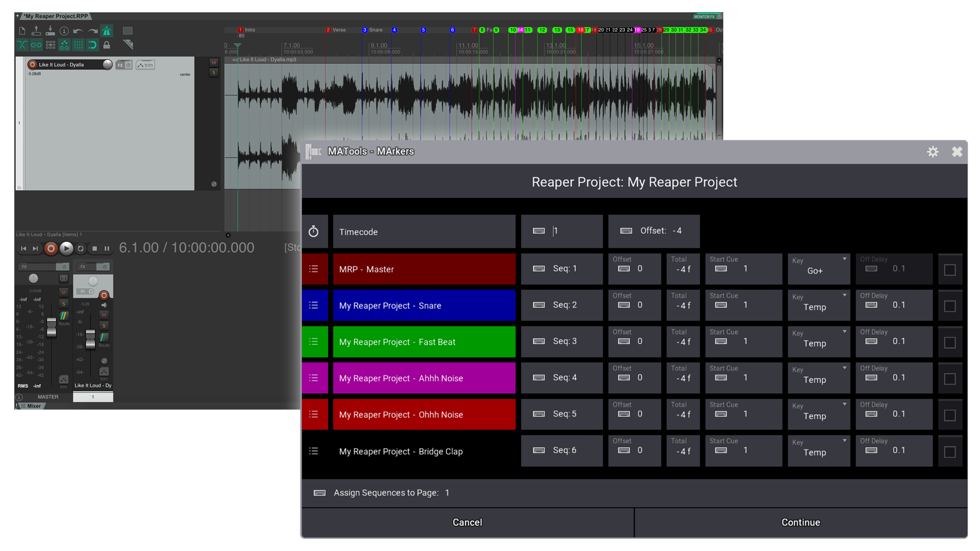Click the Cancel button

(468, 522)
